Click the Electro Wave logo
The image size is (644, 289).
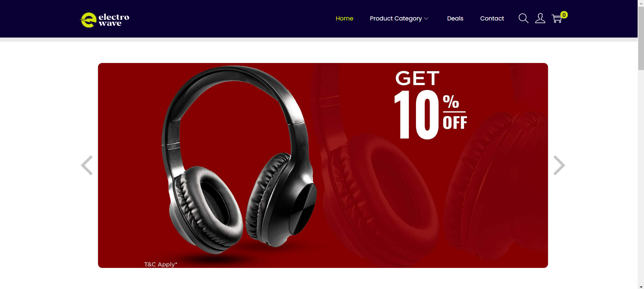(104, 20)
